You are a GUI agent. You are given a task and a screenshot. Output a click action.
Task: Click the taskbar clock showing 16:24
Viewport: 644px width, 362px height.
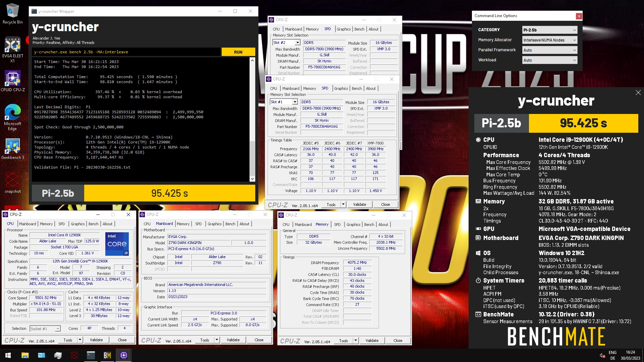point(630,355)
